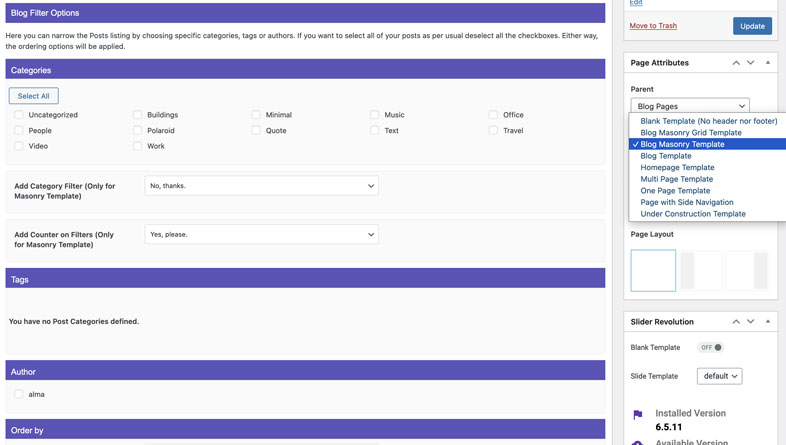
Task: Expand the Slide Template default dropdown
Action: click(x=719, y=376)
